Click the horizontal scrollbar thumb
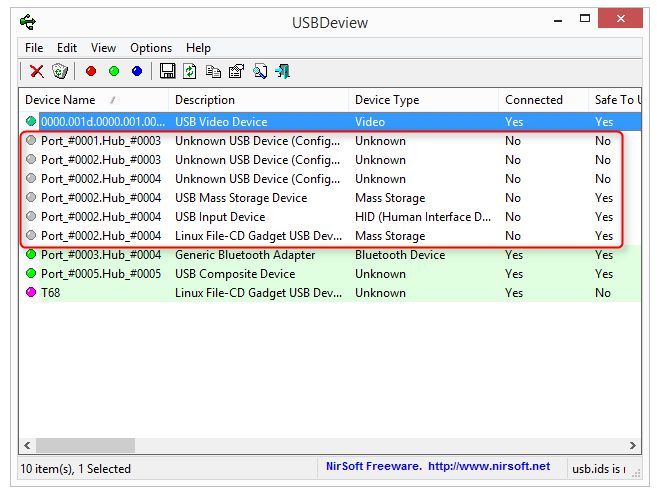657x494 pixels. [85, 445]
